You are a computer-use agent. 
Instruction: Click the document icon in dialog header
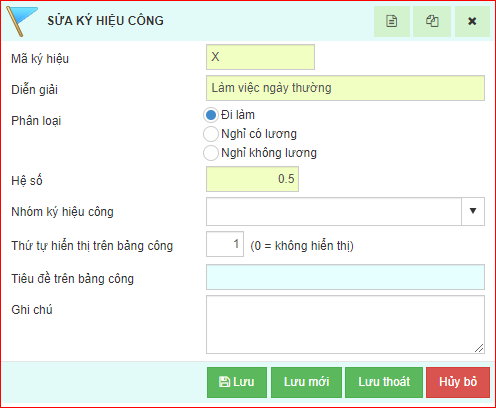point(392,21)
